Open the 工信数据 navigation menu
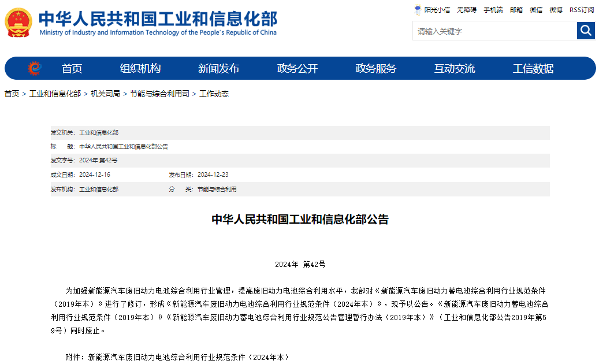This screenshot has width=599, height=364. (x=533, y=68)
